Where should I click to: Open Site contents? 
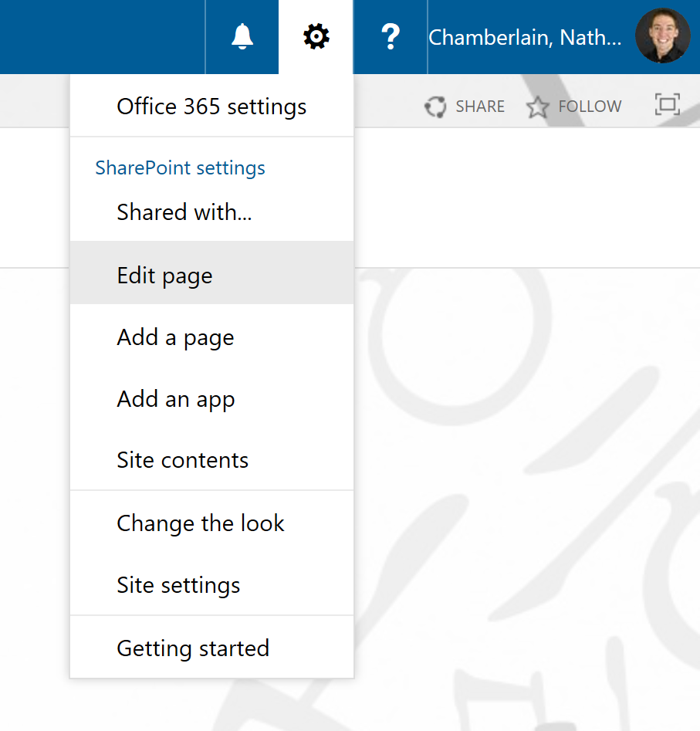[x=183, y=460]
